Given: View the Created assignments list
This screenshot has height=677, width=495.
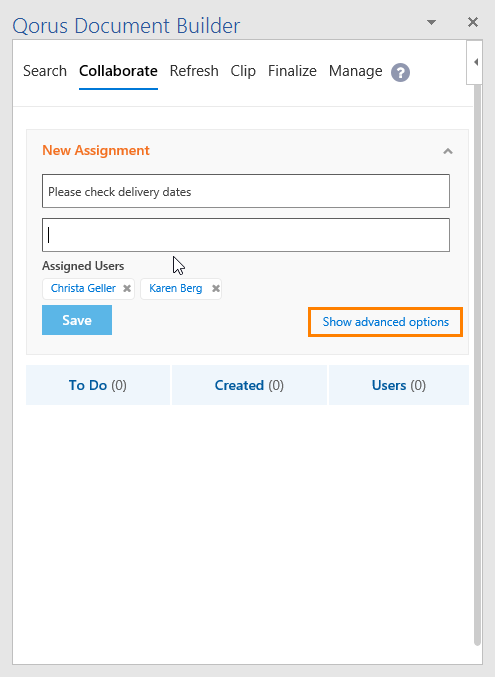Looking at the screenshot, I should tap(249, 385).
